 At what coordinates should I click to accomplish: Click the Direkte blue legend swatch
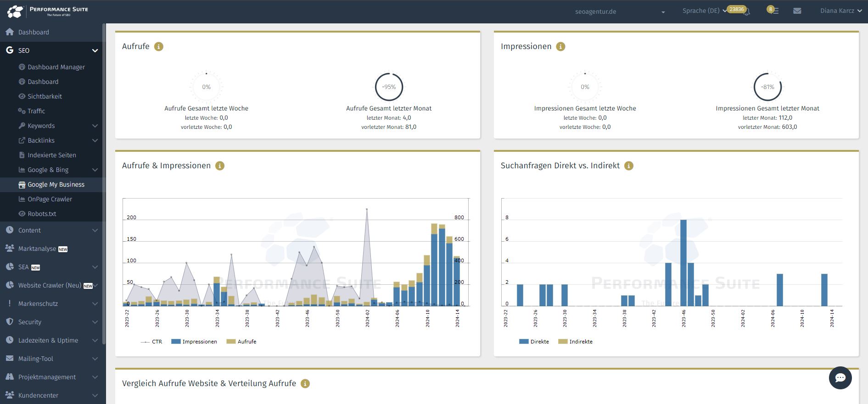[x=524, y=342]
